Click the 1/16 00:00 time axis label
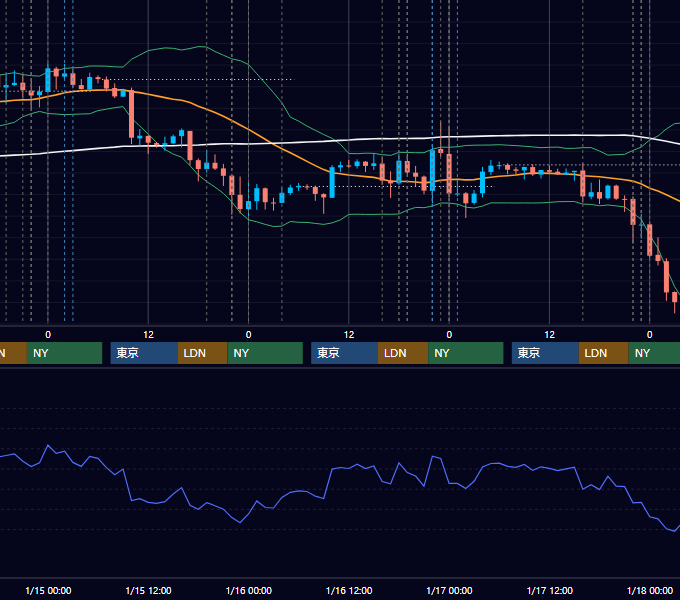The height and width of the screenshot is (600, 680). 248,590
